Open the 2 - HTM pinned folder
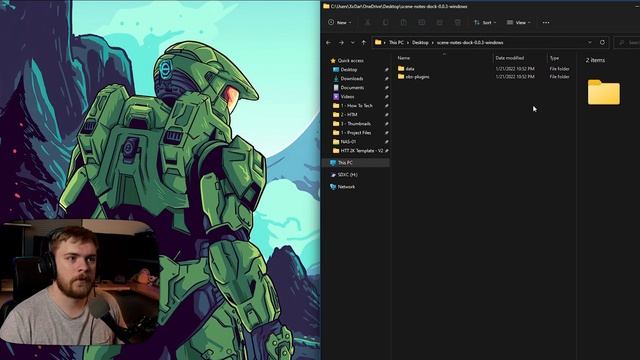This screenshot has width=640, height=360. click(345, 115)
